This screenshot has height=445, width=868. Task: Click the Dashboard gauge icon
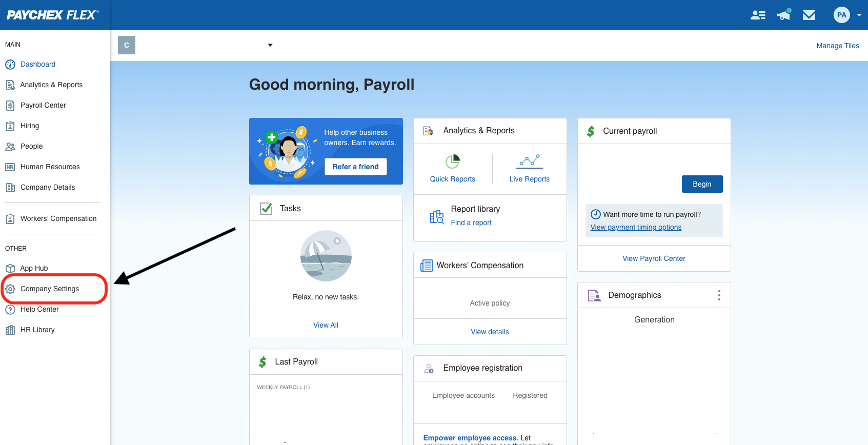10,65
